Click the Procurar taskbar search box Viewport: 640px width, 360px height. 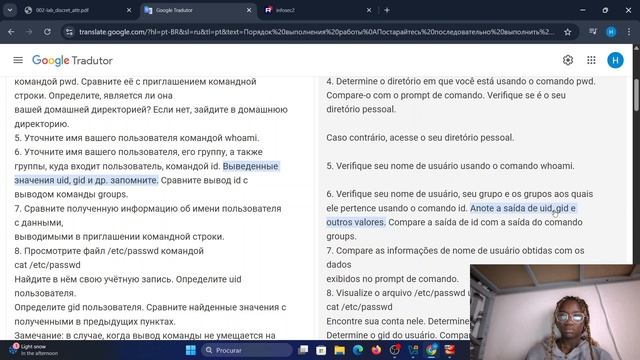point(247,350)
